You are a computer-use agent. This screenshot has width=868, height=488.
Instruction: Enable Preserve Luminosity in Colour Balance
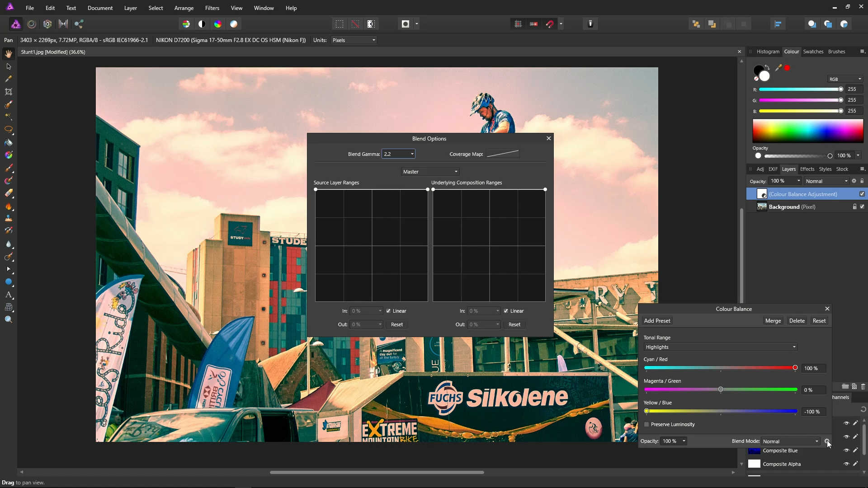(647, 424)
